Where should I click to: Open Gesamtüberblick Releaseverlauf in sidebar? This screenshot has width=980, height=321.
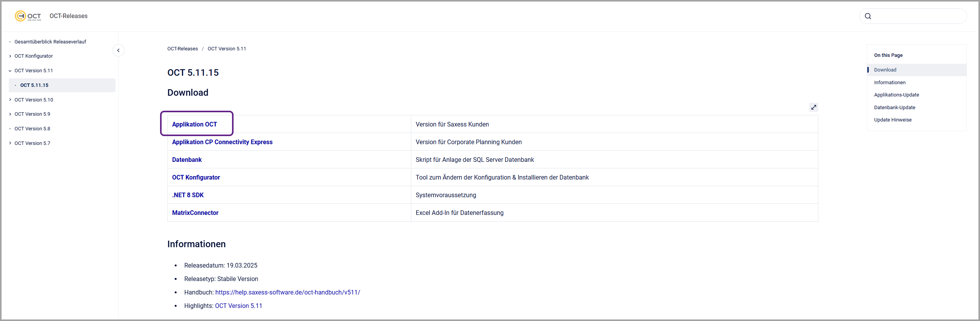(50, 42)
